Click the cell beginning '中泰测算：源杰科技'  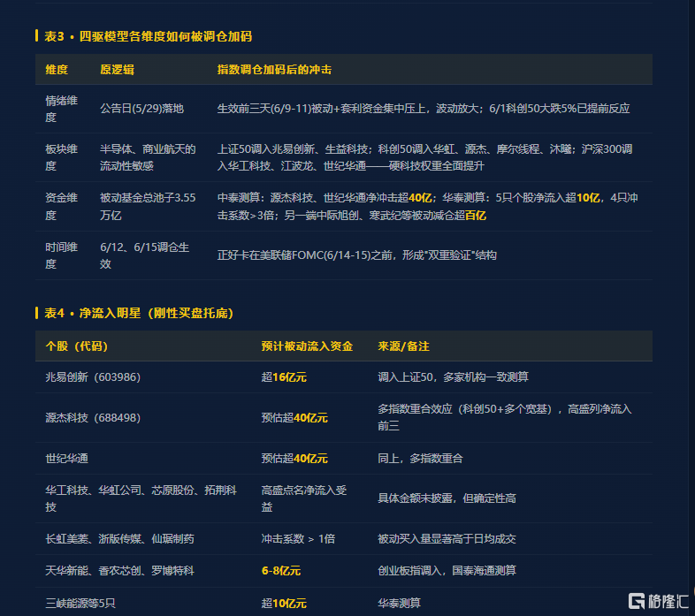[x=427, y=207]
